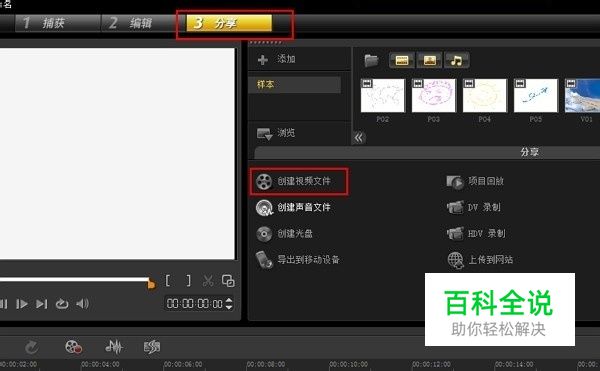Enlarge the preview window icon
Viewport: 600px width, 371px height.
click(228, 281)
